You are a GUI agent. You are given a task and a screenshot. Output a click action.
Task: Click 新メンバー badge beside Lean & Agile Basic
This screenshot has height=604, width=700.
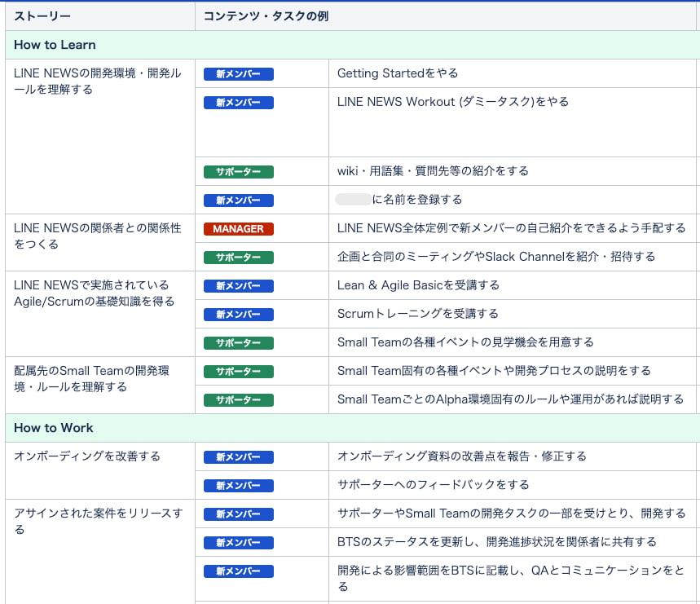coord(239,286)
